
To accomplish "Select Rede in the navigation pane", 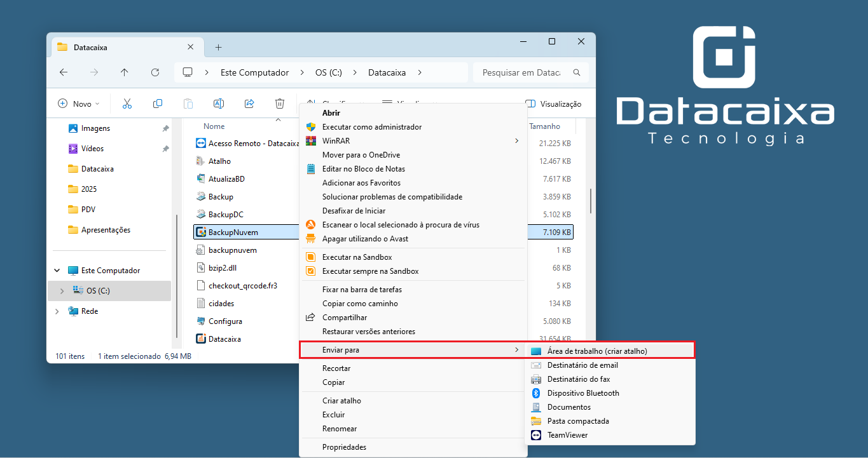I will click(x=90, y=311).
